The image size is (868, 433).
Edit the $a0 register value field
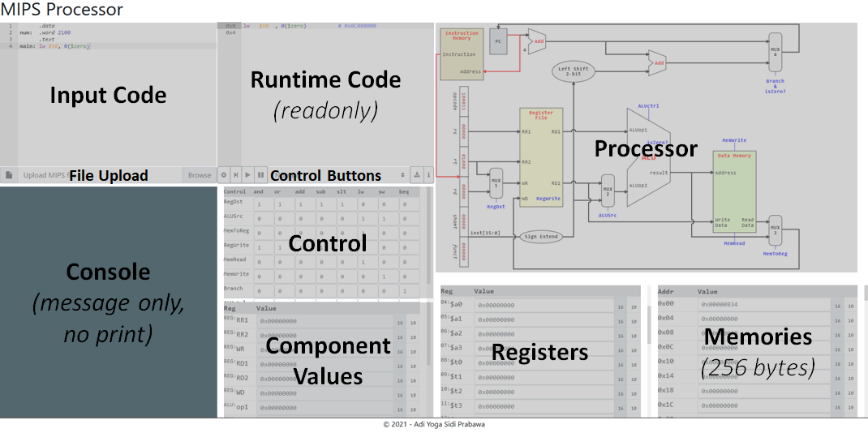544,305
